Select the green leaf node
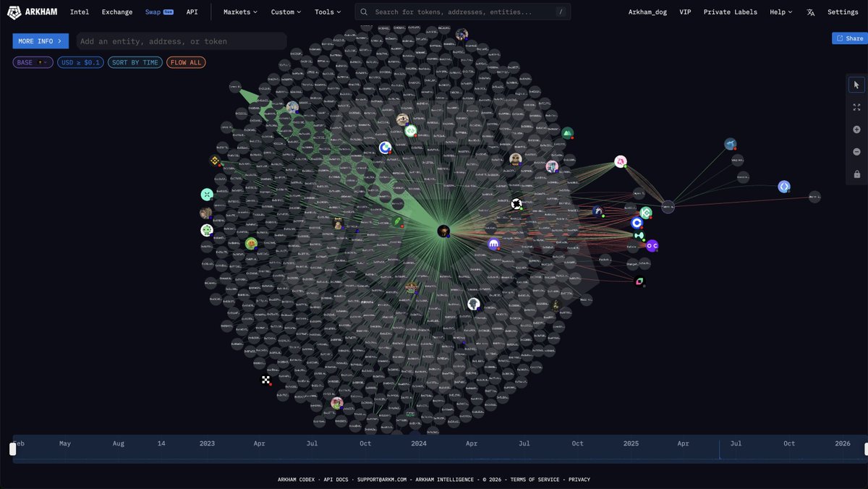 pos(398,222)
